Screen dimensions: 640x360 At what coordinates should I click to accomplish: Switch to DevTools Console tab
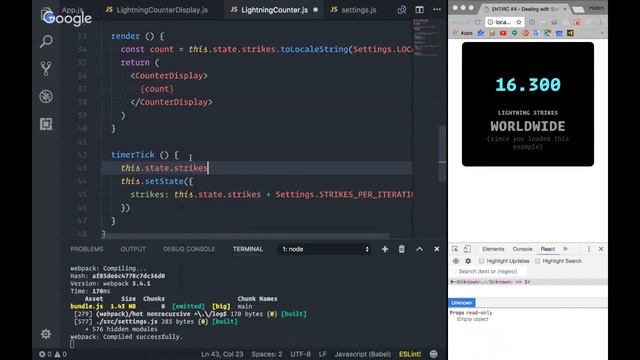(x=522, y=249)
